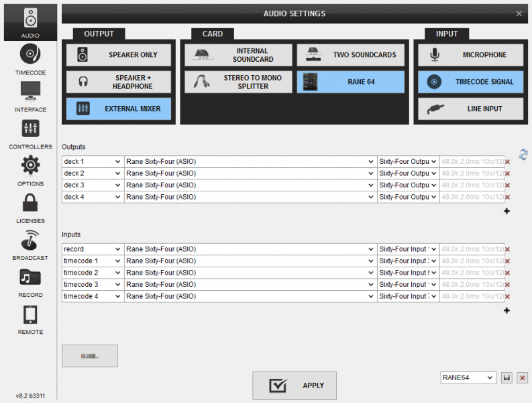
Task: Click the refresh audio devices icon
Action: click(523, 154)
